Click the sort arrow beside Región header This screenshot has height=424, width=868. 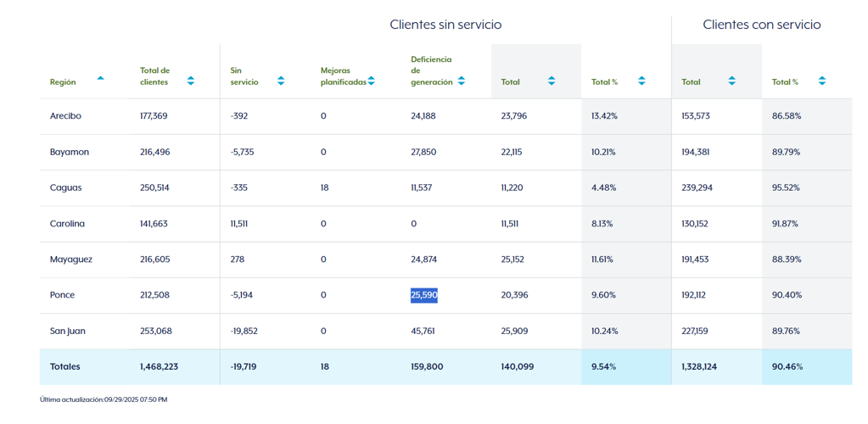pyautogui.click(x=100, y=78)
